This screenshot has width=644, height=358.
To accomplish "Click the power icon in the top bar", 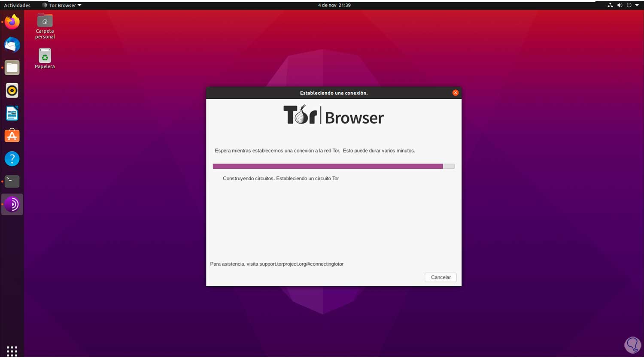I will (x=629, y=5).
